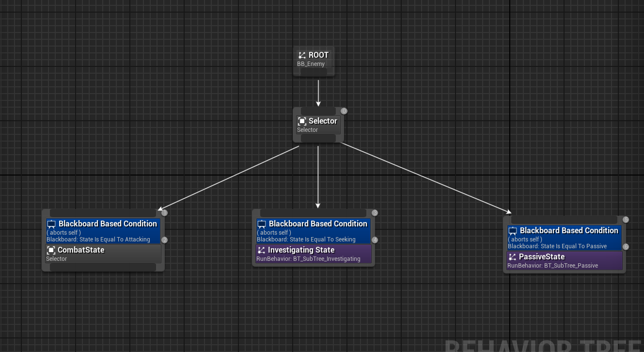Select the Seeking Blackboard Based Condition decorator
Viewport: 644px width, 352px height.
click(314, 231)
